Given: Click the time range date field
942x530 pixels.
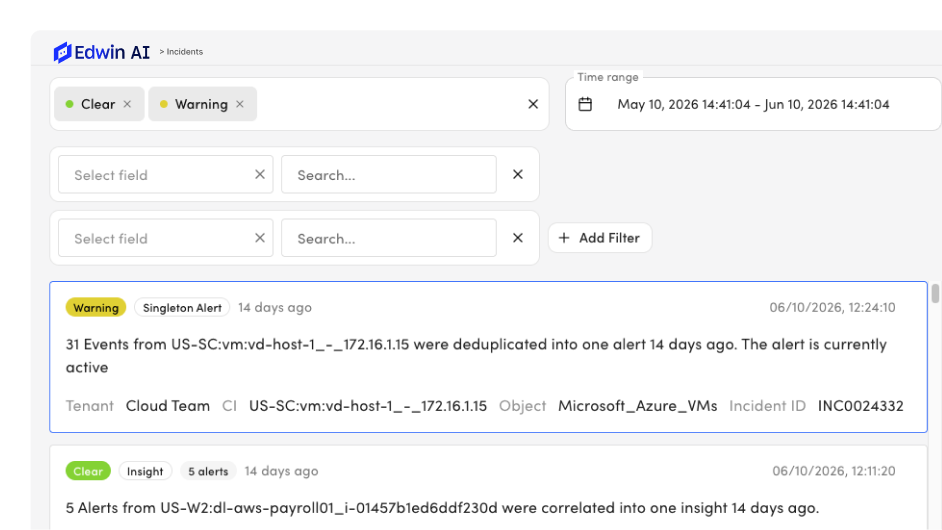Looking at the screenshot, I should [x=753, y=104].
